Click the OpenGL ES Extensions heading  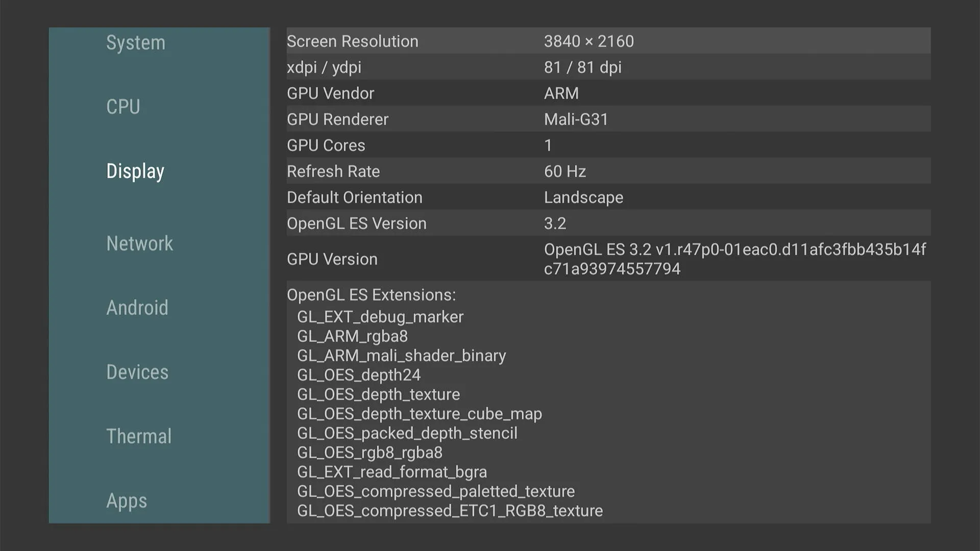(371, 295)
